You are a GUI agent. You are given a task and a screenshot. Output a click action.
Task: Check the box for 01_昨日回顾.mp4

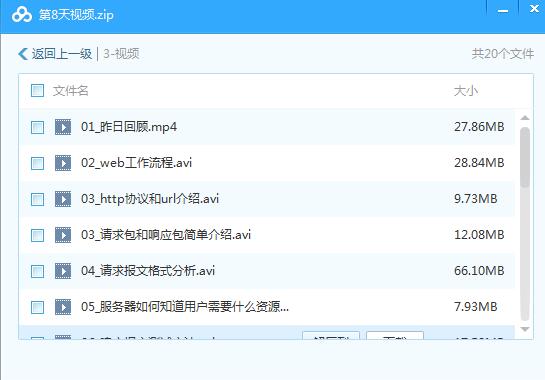pyautogui.click(x=37, y=127)
